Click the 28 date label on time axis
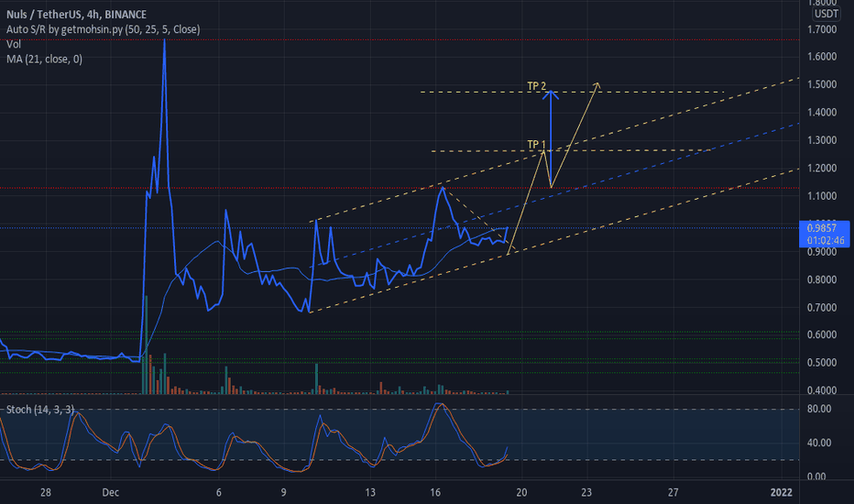Screen dimensions: 854x504 click(46, 493)
